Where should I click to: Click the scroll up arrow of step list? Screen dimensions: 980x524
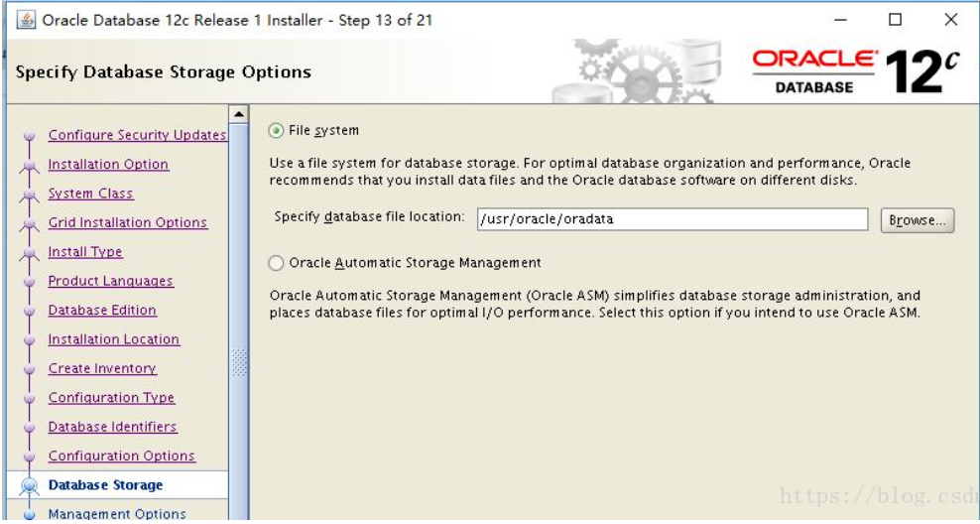[x=239, y=114]
